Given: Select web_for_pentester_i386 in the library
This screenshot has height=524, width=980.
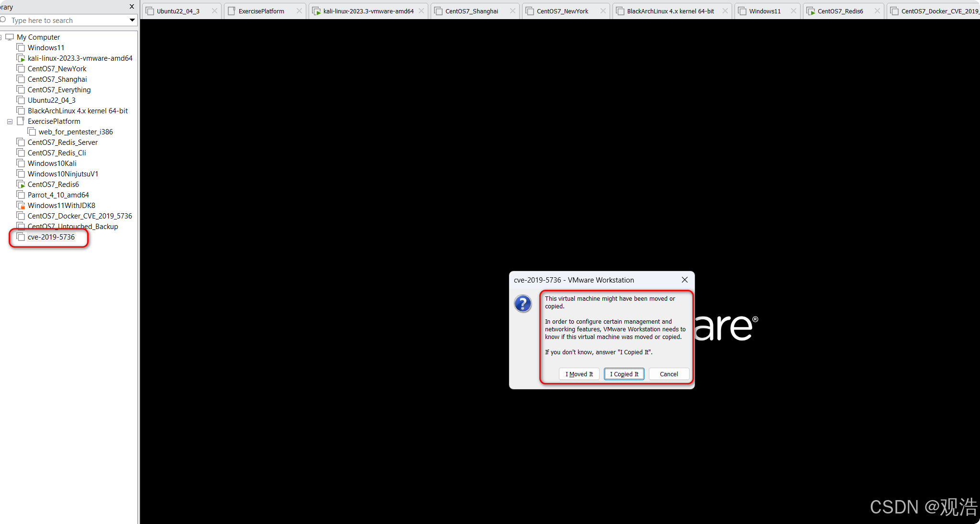Looking at the screenshot, I should 76,131.
